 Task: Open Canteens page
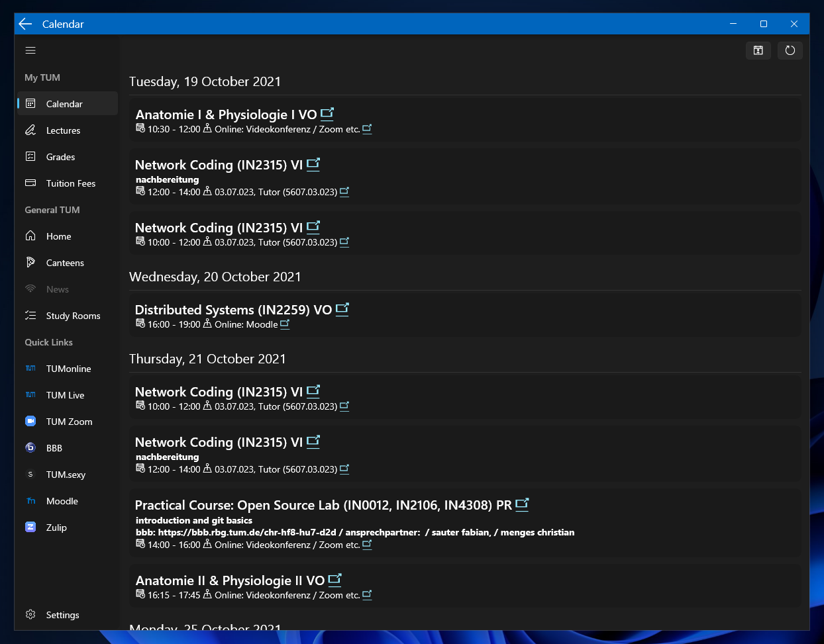pos(68,263)
